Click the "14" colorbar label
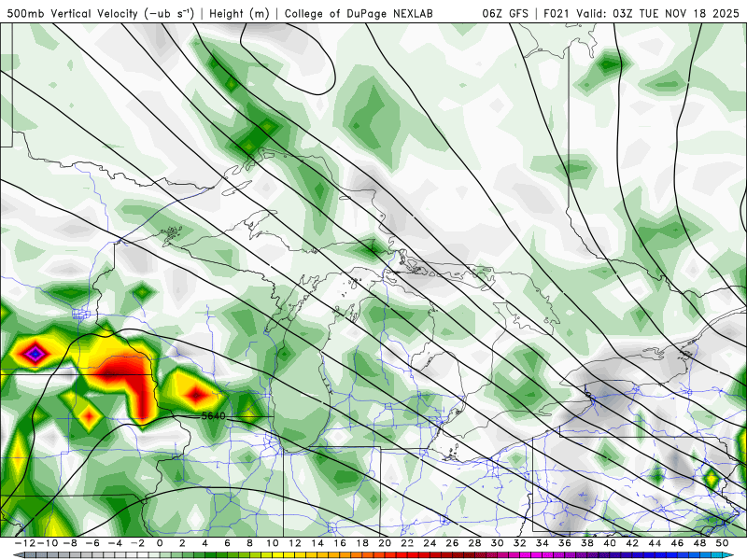 (x=317, y=543)
